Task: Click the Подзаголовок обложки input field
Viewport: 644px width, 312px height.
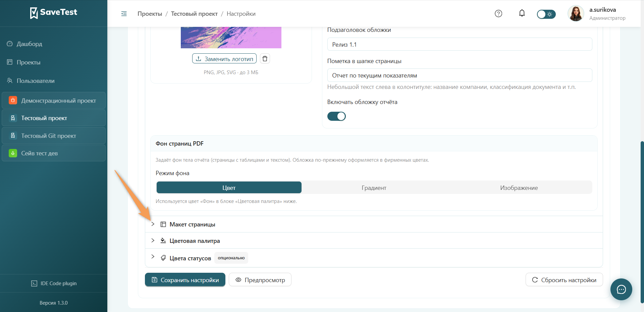Action: click(x=460, y=44)
